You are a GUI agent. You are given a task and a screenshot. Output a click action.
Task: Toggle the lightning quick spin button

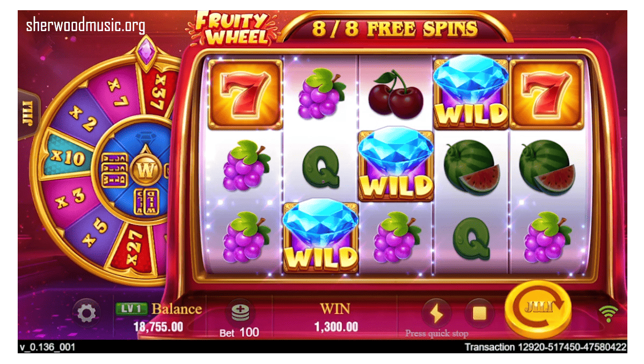click(436, 313)
